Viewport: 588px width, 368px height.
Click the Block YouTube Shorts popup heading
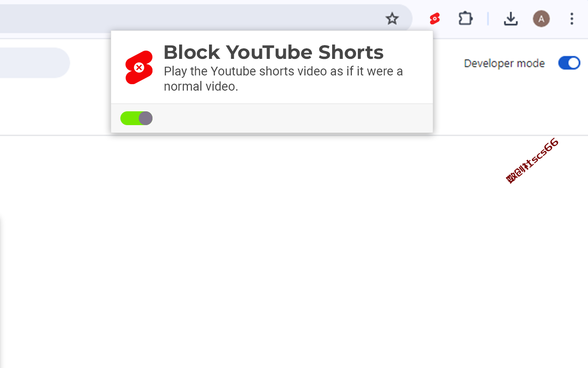click(x=273, y=52)
